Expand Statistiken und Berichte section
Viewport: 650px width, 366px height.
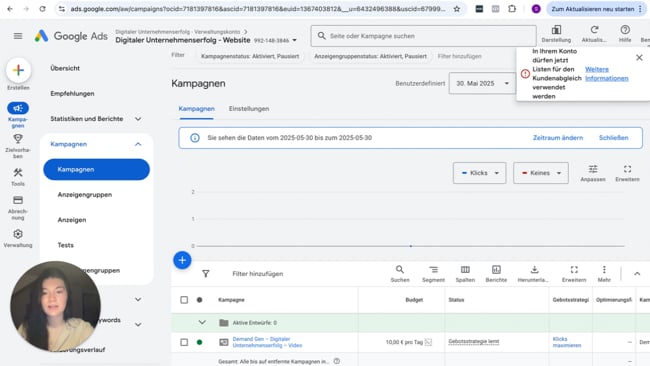[138, 119]
